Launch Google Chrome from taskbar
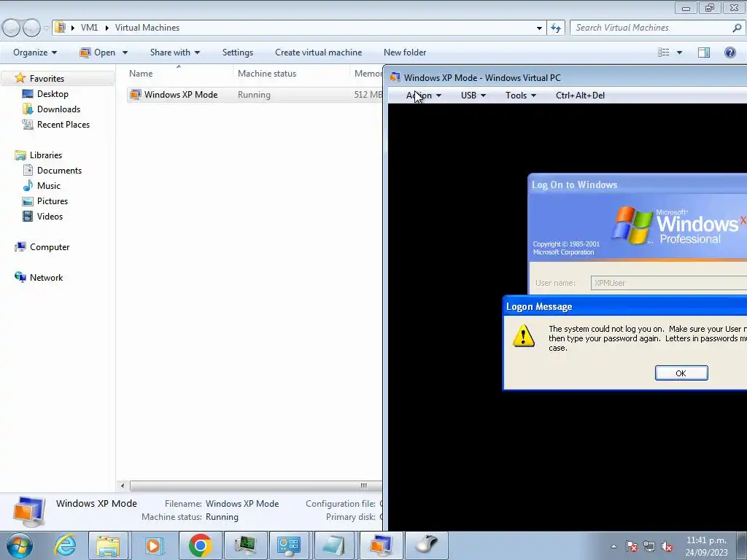Image resolution: width=747 pixels, height=560 pixels. coord(200,545)
